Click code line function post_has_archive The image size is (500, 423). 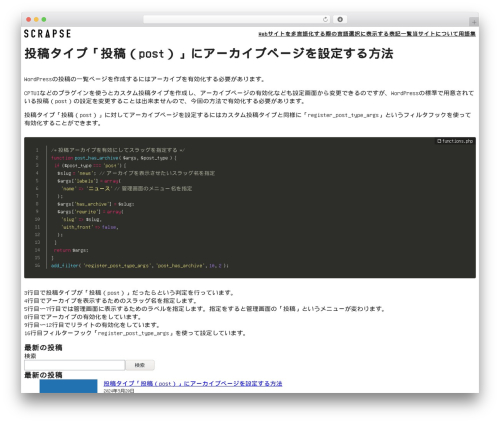(x=114, y=158)
